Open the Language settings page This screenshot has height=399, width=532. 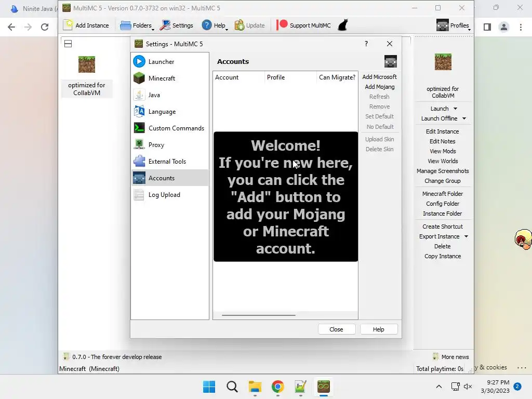click(x=170, y=111)
